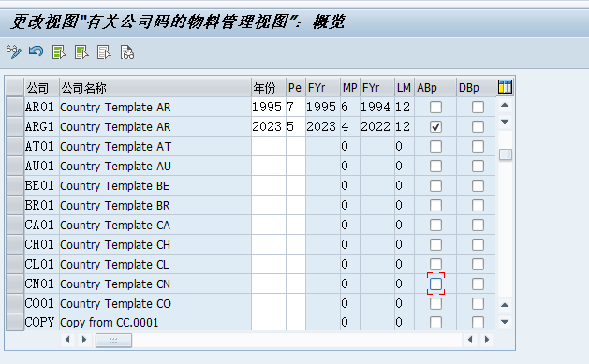Click the select all entries icon

coord(59,52)
